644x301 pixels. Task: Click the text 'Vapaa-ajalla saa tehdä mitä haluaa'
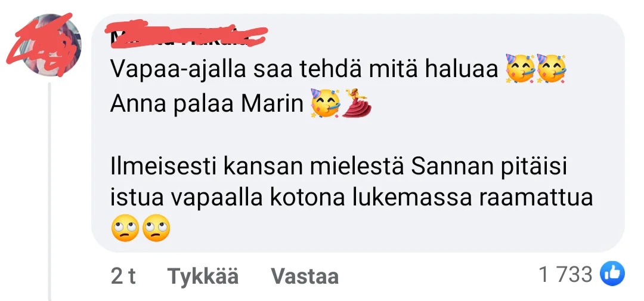(x=304, y=69)
